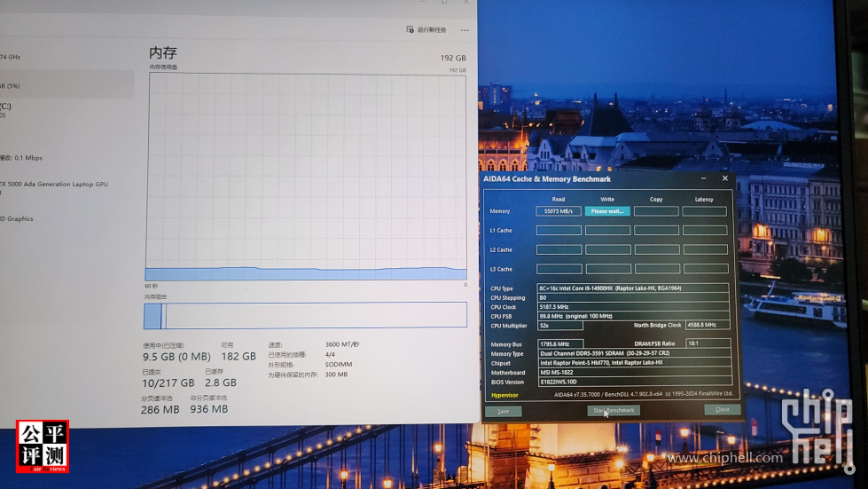Click the memory usage graph in Task Manager
Viewport: 868px width, 489px height.
pos(307,177)
